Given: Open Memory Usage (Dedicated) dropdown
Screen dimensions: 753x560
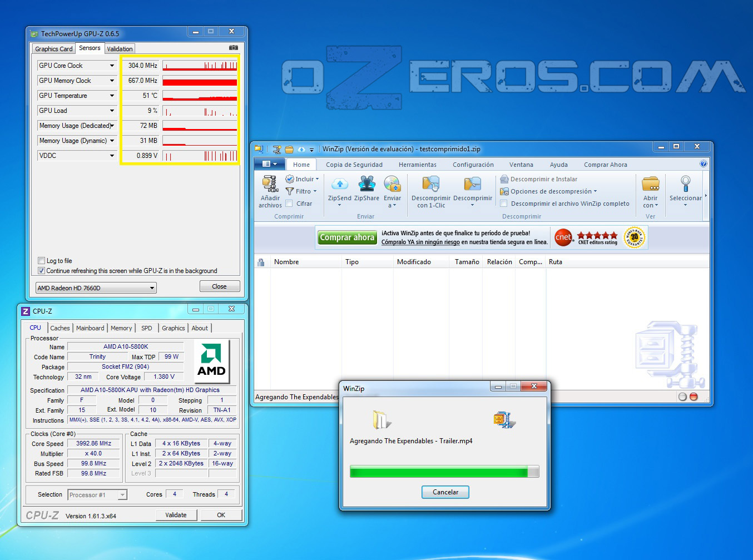Looking at the screenshot, I should [x=112, y=126].
